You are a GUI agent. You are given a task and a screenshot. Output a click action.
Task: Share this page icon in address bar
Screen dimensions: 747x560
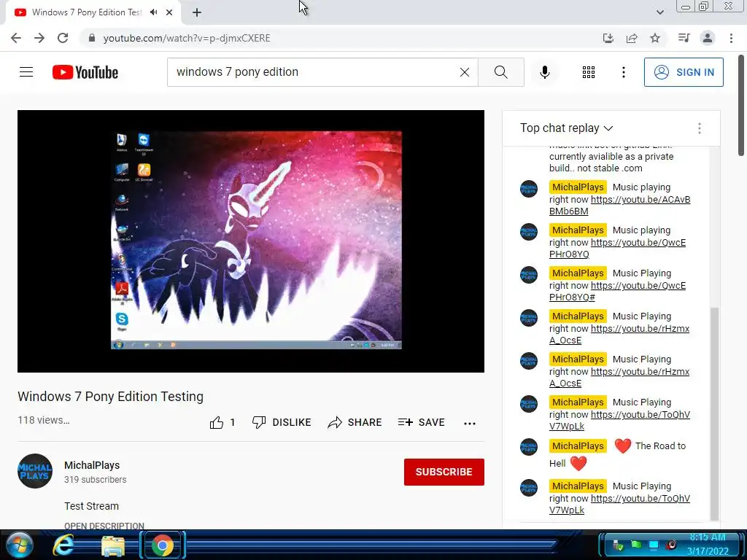[632, 38]
